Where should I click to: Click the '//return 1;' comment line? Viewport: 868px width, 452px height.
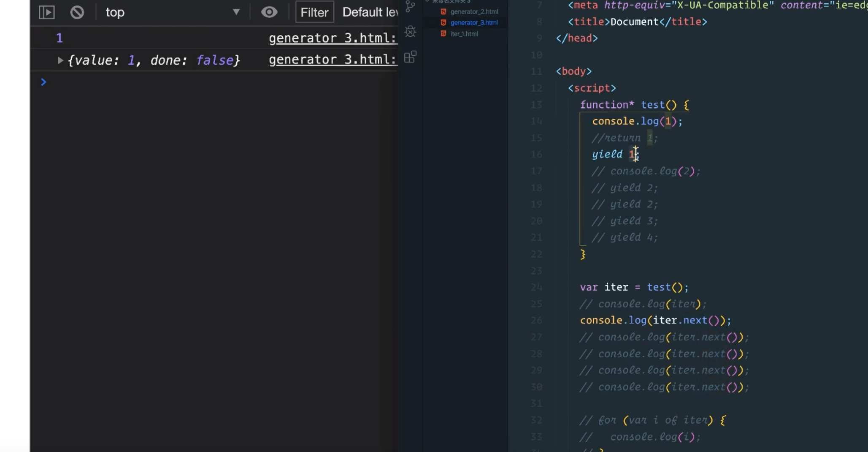point(625,138)
